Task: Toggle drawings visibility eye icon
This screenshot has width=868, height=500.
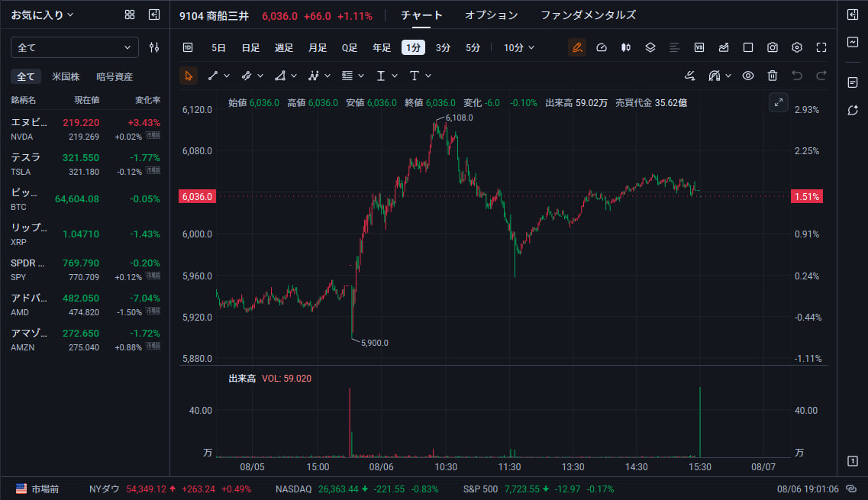Action: [x=748, y=76]
